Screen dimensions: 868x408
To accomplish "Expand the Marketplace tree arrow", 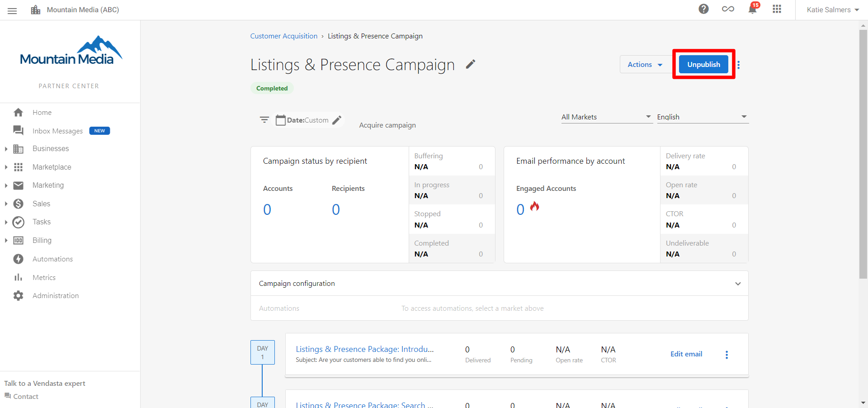I will click(6, 167).
